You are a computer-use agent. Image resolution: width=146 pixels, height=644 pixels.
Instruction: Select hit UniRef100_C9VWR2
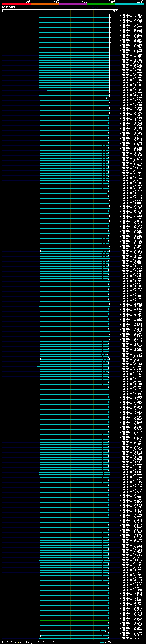pyautogui.click(x=131, y=90)
